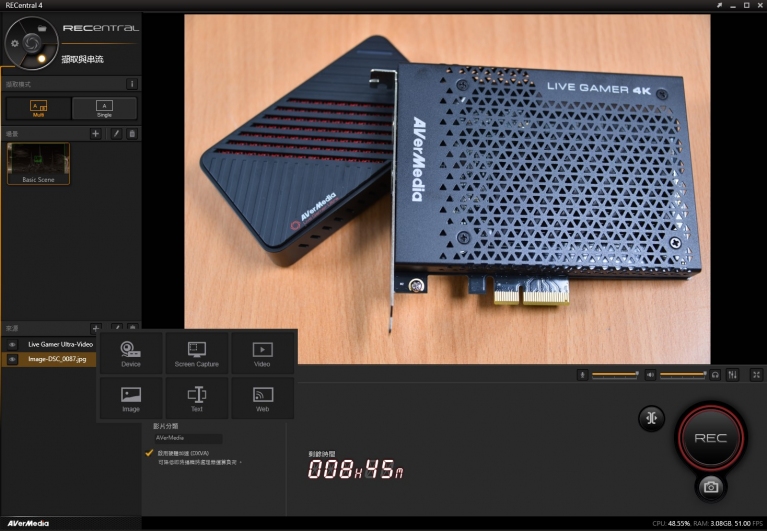
Task: Click the RECentral 4 window title
Action: pos(23,5)
